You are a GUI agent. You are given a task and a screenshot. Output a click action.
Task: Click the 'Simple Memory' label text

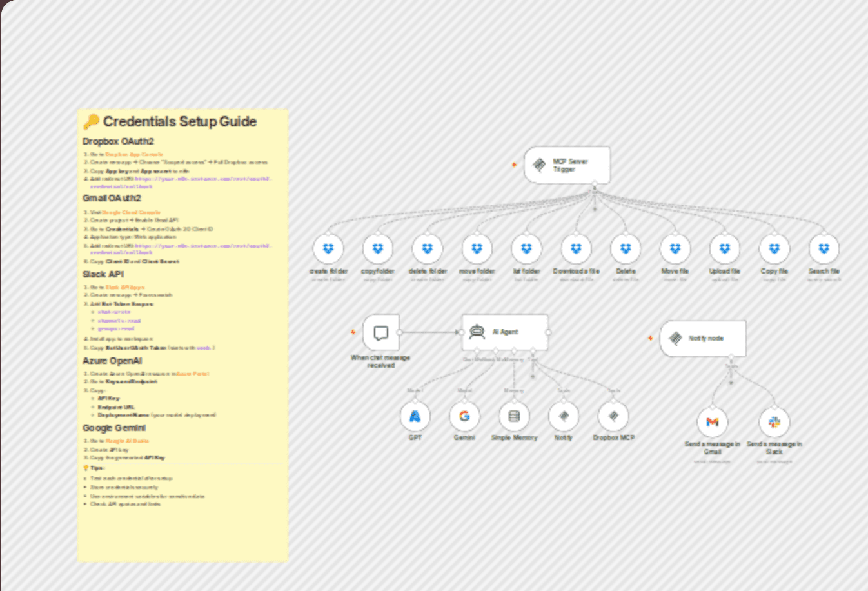(514, 437)
